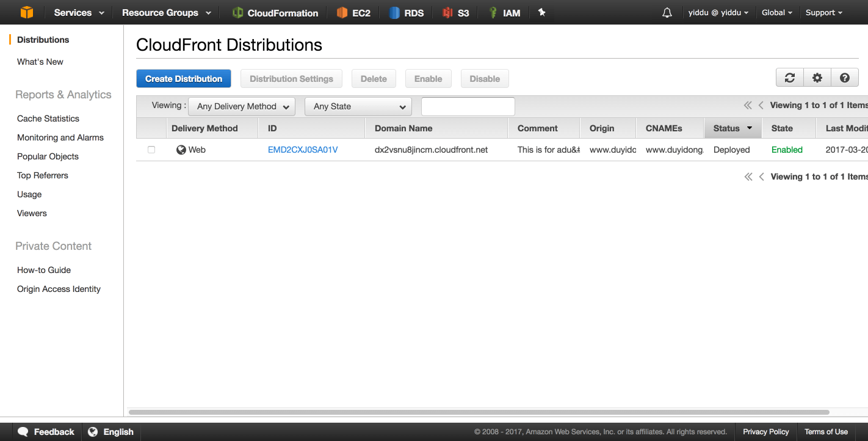Viewport: 868px width, 441px height.
Task: Open Origin Access Identity page
Action: point(59,289)
